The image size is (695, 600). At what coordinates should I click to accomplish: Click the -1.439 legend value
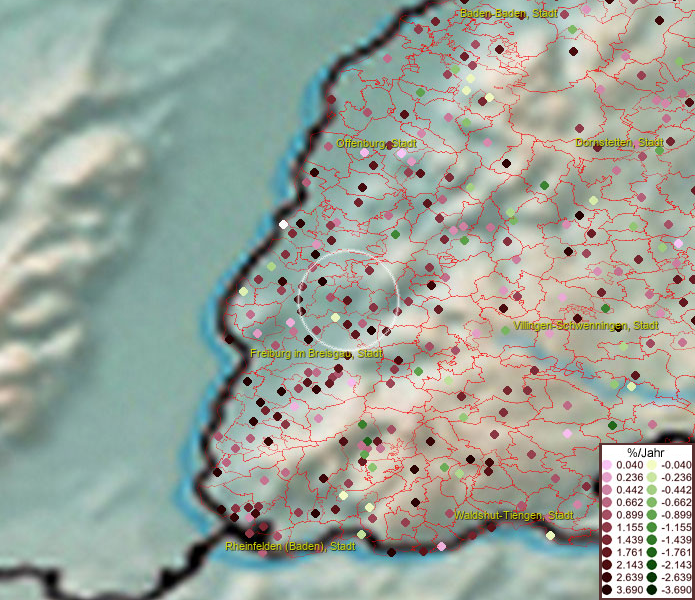tap(676, 540)
